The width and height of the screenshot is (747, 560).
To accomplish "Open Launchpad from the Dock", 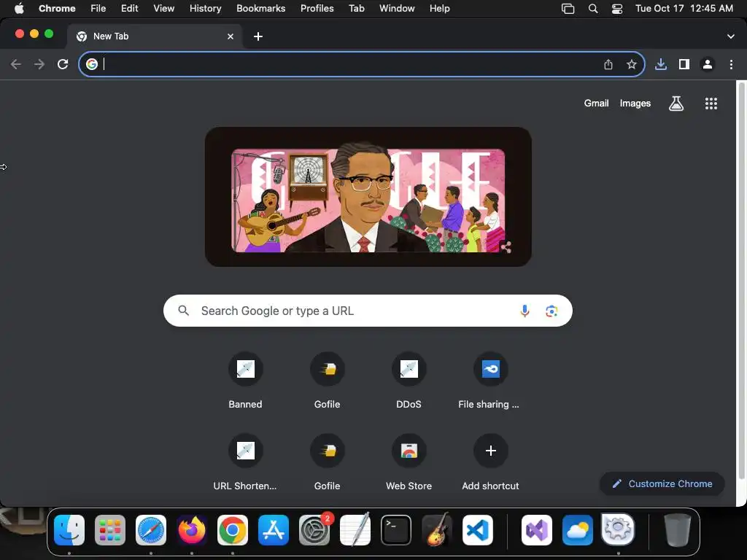I will [110, 530].
